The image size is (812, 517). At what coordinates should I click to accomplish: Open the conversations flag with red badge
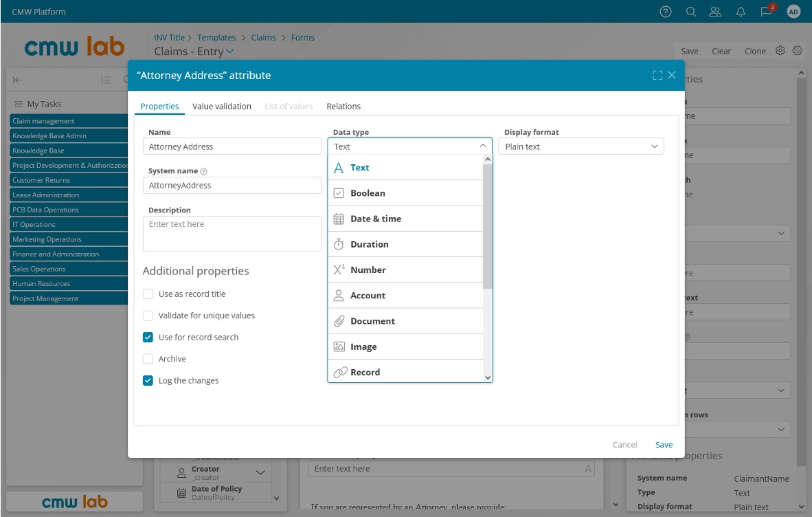coord(767,10)
